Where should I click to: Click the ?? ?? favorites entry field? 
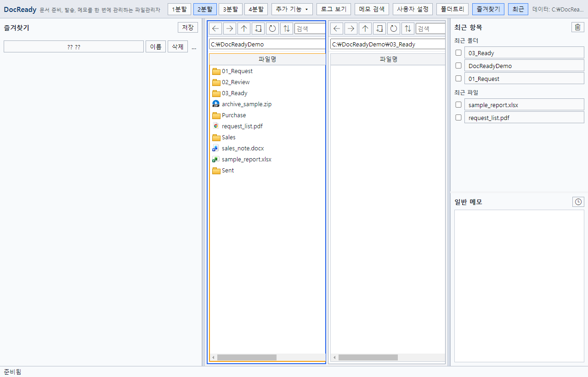click(74, 46)
